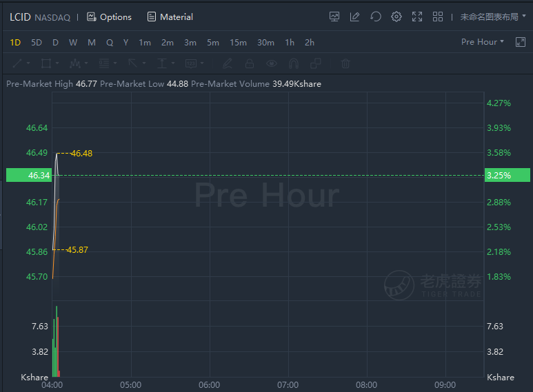The height and width of the screenshot is (392, 533).
Task: Click the 3.25% change label
Action: [507, 175]
